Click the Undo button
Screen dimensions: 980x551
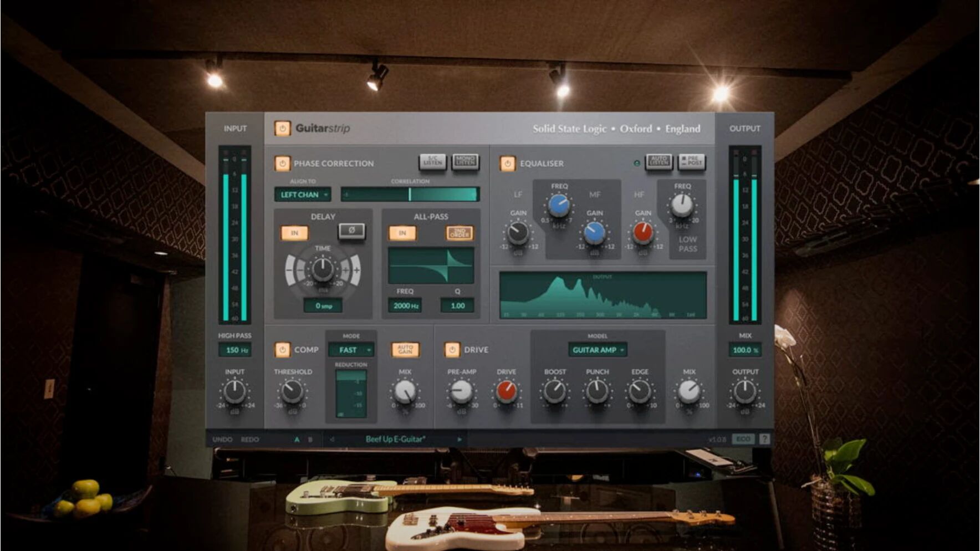click(222, 440)
